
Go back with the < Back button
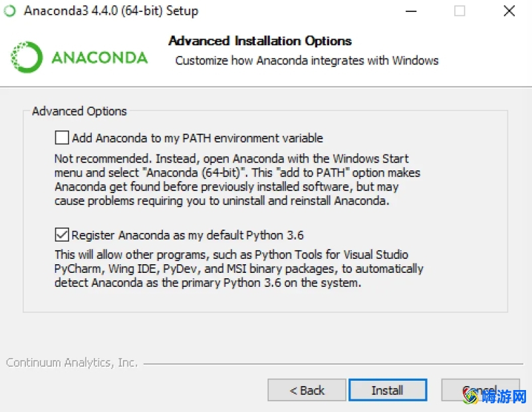[x=307, y=390]
